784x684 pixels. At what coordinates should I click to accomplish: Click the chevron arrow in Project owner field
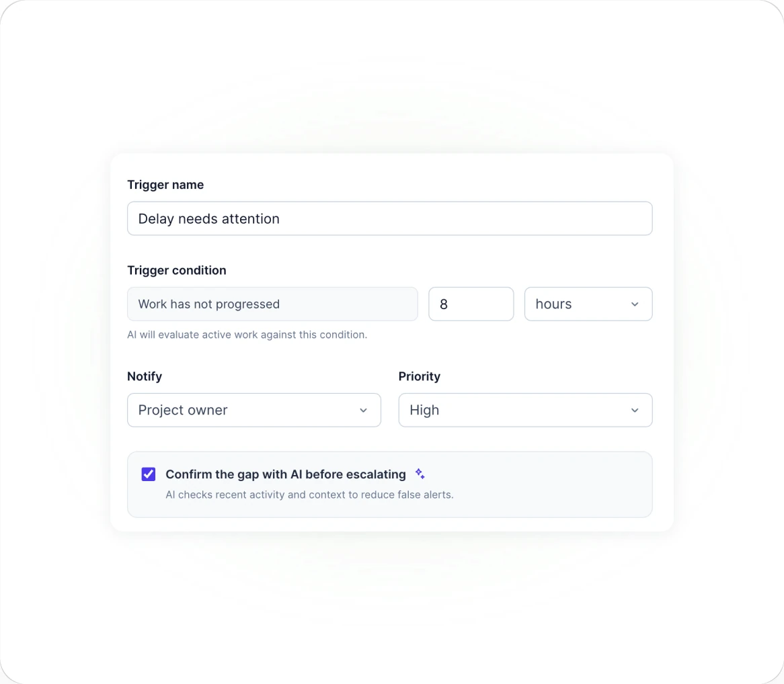364,411
